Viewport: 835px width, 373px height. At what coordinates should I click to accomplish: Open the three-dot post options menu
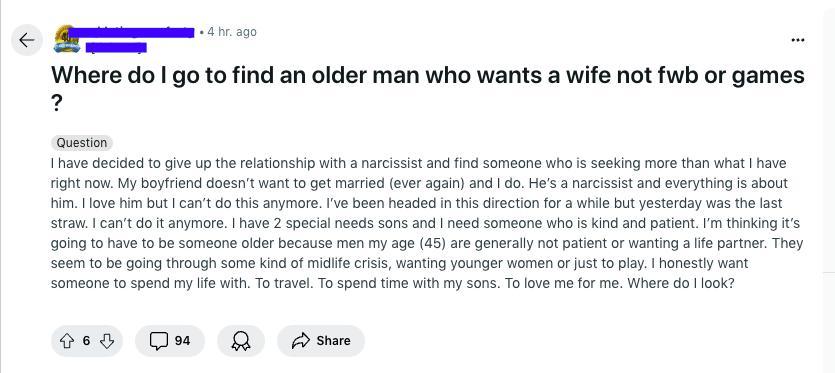click(798, 40)
